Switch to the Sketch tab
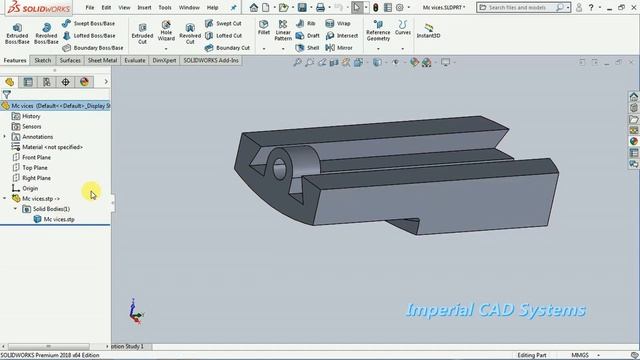This screenshot has height=360, width=640. pos(42,60)
